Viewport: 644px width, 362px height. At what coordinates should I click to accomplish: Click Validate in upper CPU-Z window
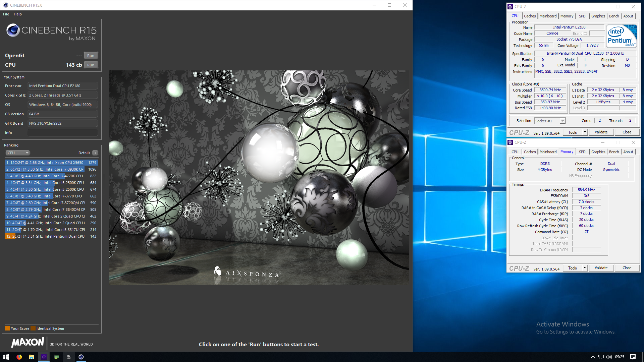601,132
